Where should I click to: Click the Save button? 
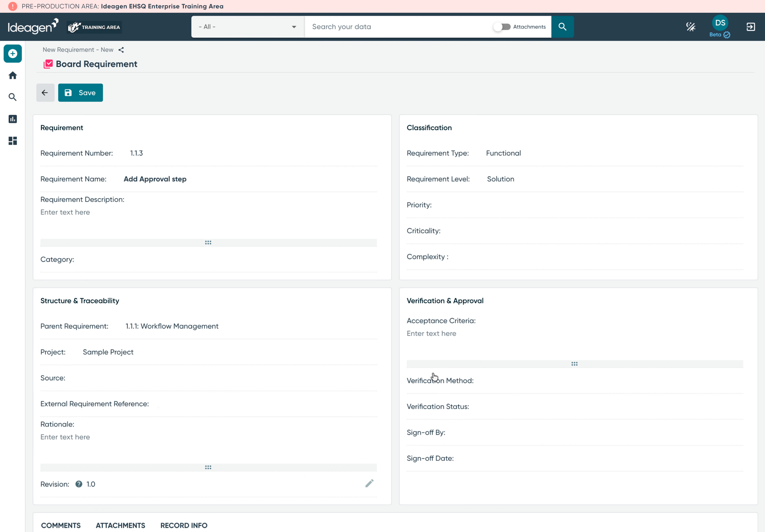[x=80, y=93]
